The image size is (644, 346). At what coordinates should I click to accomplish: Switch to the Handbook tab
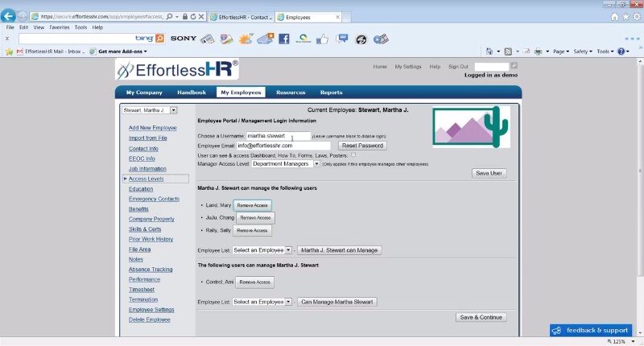tap(192, 93)
